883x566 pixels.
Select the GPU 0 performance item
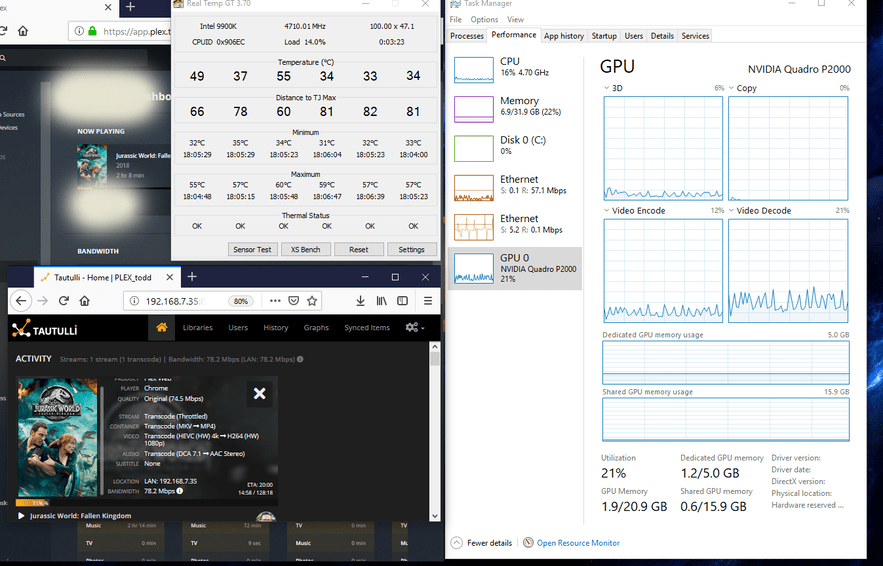(x=515, y=269)
